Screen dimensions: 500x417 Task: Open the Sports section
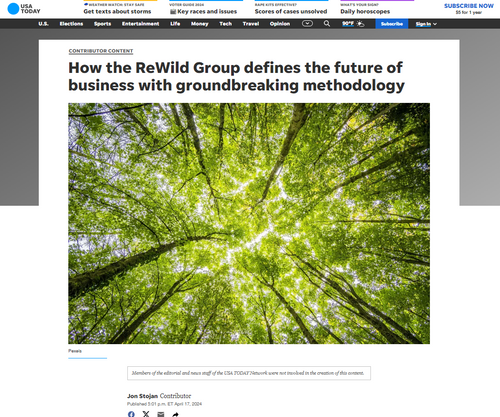pos(102,24)
